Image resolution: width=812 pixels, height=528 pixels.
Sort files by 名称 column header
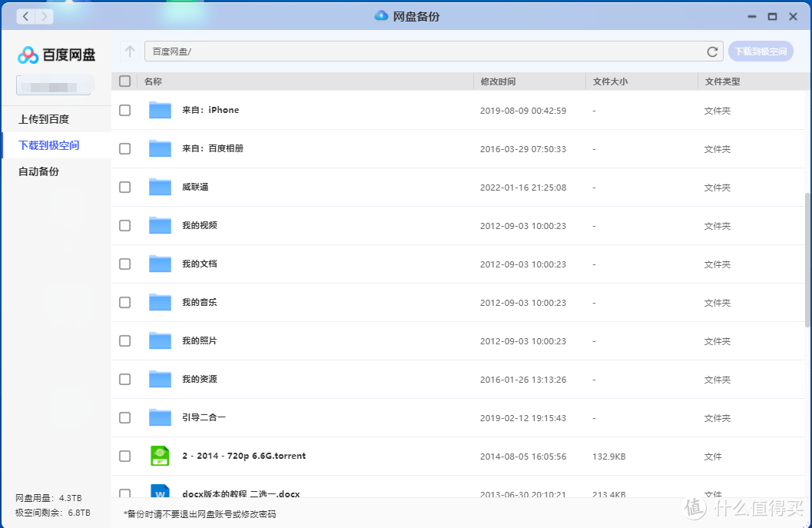[x=153, y=81]
